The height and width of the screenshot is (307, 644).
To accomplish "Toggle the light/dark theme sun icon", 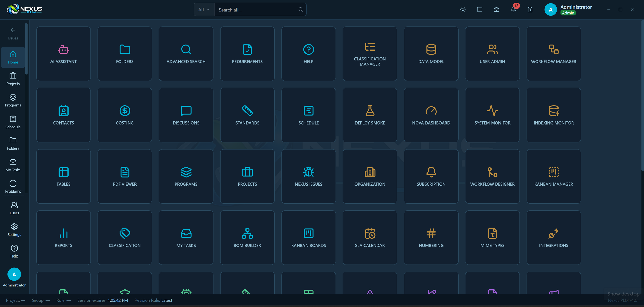I will [463, 10].
